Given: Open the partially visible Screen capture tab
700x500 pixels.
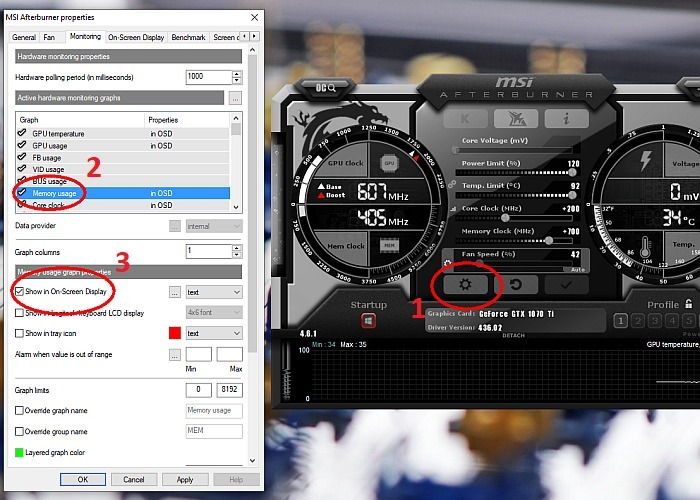Looking at the screenshot, I should pyautogui.click(x=225, y=38).
